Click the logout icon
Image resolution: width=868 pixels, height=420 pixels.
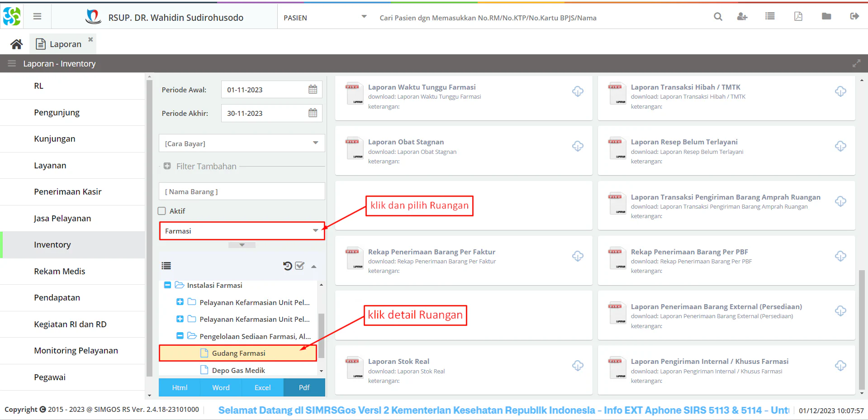pos(854,17)
